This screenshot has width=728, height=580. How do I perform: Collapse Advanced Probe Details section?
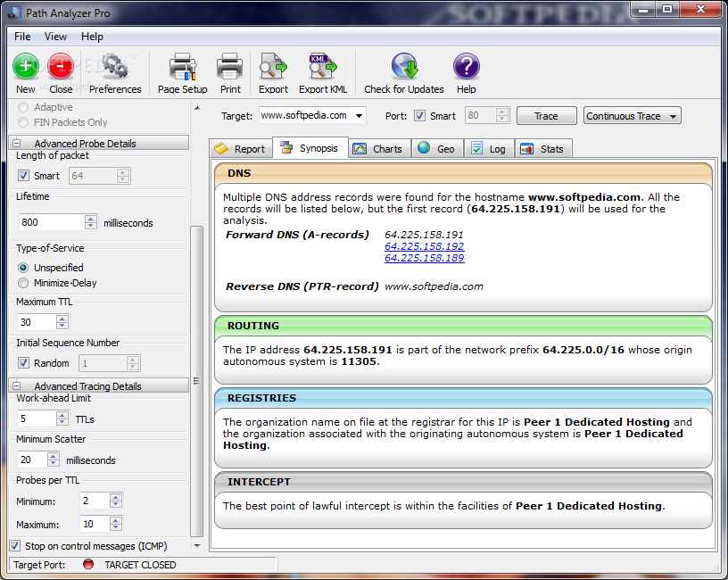pos(16,143)
